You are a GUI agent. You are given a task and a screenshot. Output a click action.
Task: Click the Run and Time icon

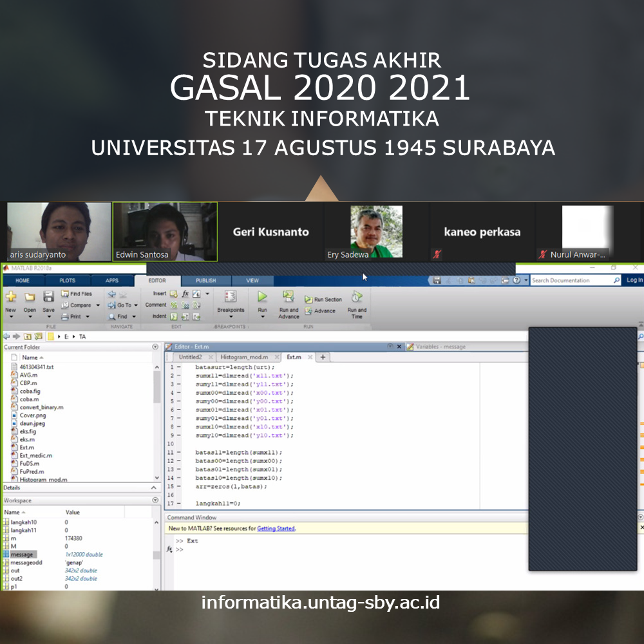[x=356, y=297]
